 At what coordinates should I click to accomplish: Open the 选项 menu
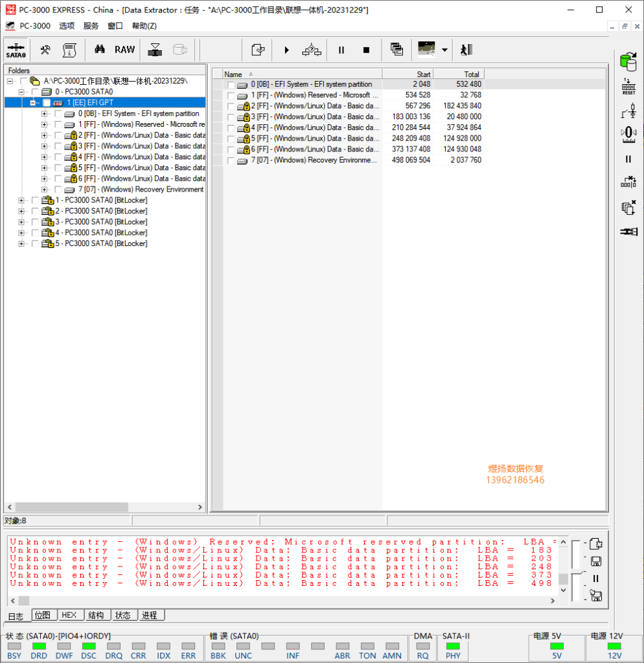click(67, 26)
